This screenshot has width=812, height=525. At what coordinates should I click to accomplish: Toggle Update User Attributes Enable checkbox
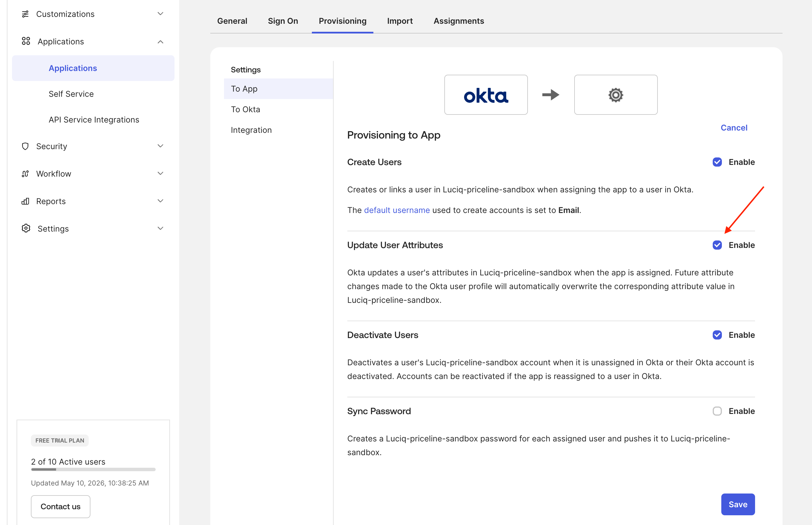717,245
